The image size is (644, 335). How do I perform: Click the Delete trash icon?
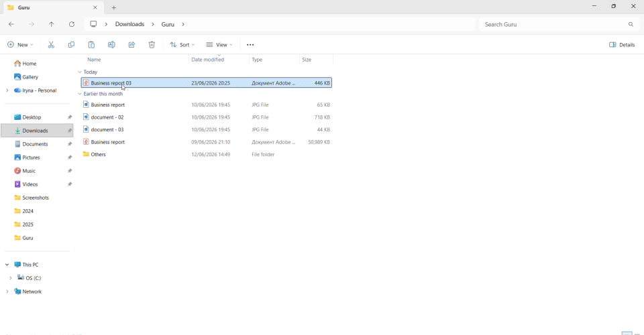152,45
